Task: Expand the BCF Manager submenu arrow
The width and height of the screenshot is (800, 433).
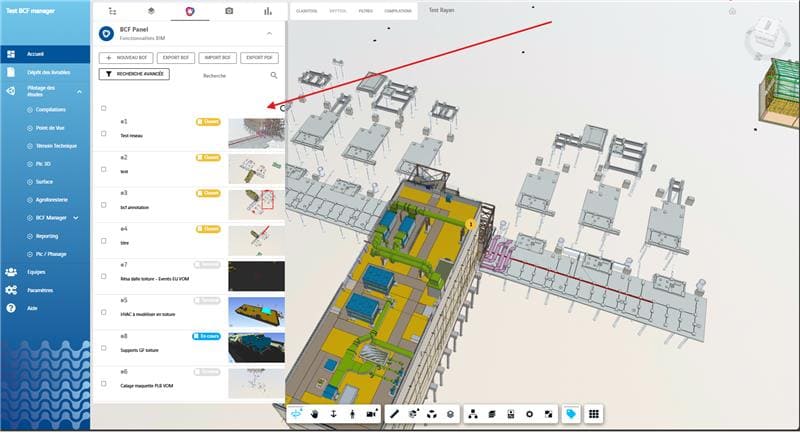Action: click(76, 217)
